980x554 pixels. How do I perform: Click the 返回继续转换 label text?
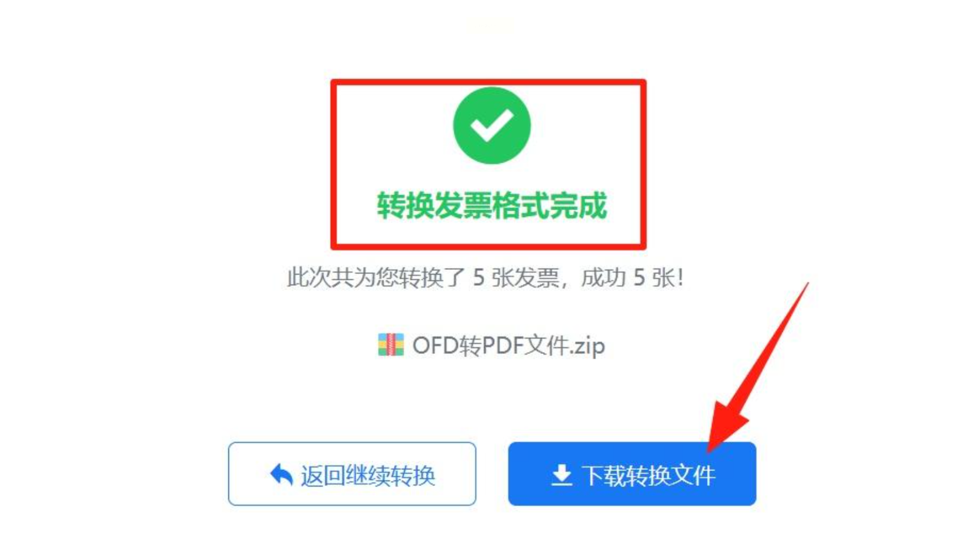pyautogui.click(x=367, y=475)
